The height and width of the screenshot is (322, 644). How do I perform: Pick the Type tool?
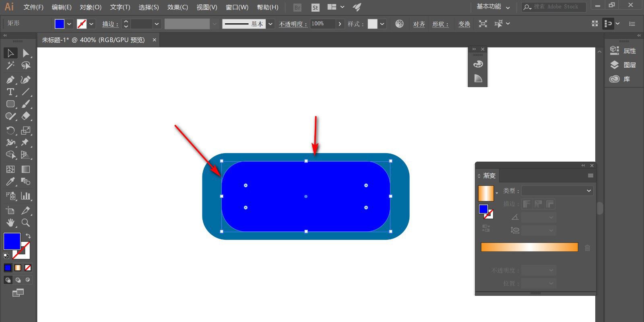pyautogui.click(x=10, y=92)
